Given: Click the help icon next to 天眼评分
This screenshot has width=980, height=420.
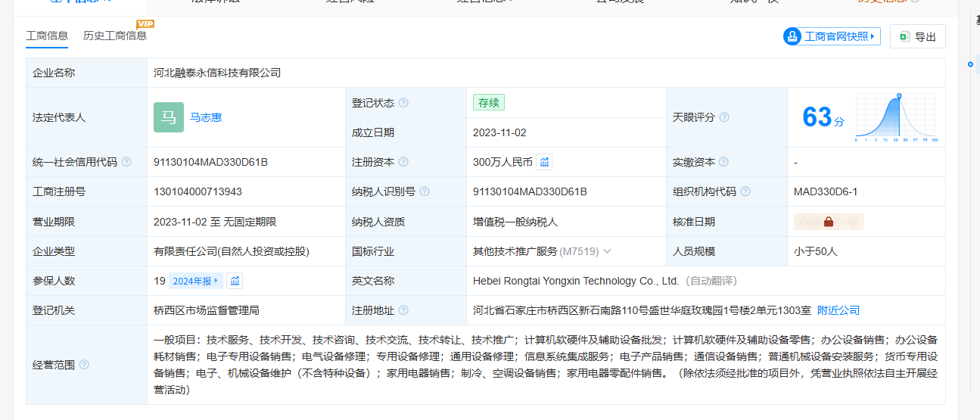Looking at the screenshot, I should coord(724,117).
